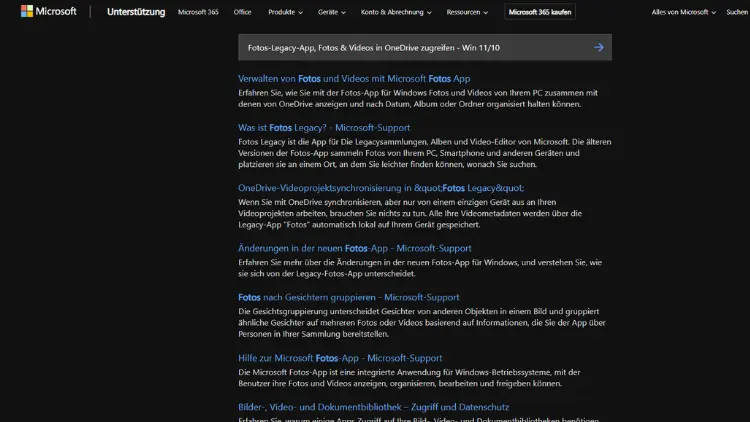750x422 pixels.
Task: Click into the search field with Fotos-Legacy-App text
Action: [410, 47]
